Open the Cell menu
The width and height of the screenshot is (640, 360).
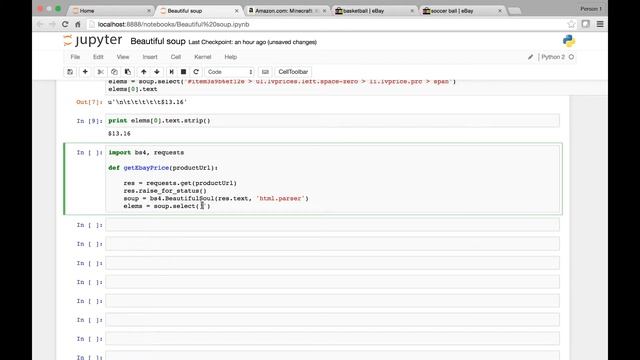176,57
